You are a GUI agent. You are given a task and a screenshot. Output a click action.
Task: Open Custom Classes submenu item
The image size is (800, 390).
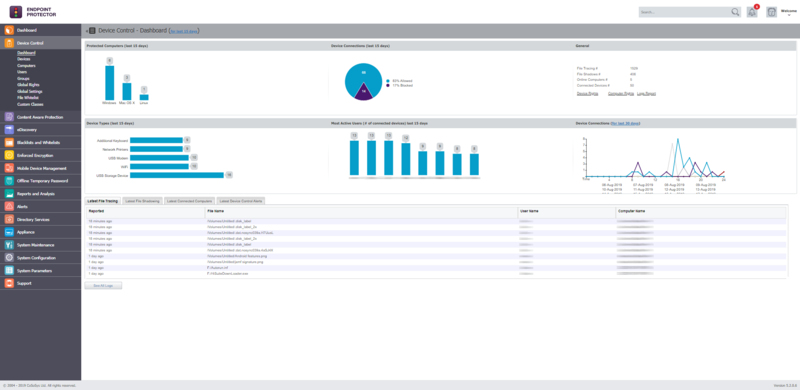click(x=30, y=104)
